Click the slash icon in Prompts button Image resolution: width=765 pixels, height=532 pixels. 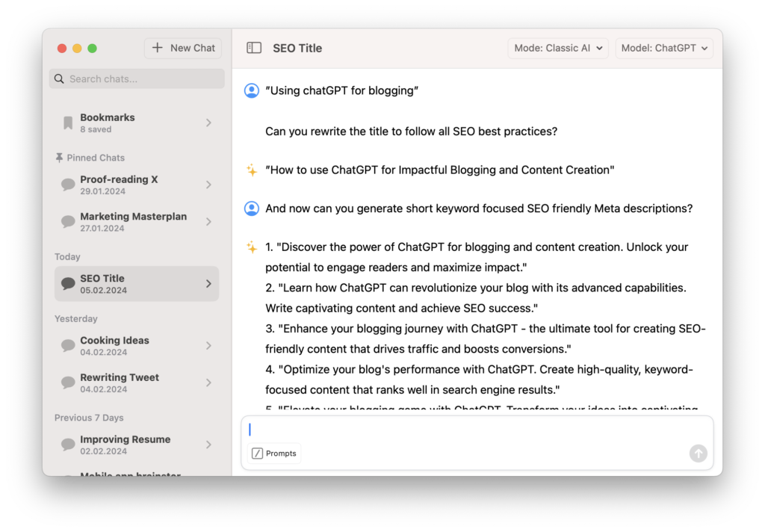pos(257,454)
